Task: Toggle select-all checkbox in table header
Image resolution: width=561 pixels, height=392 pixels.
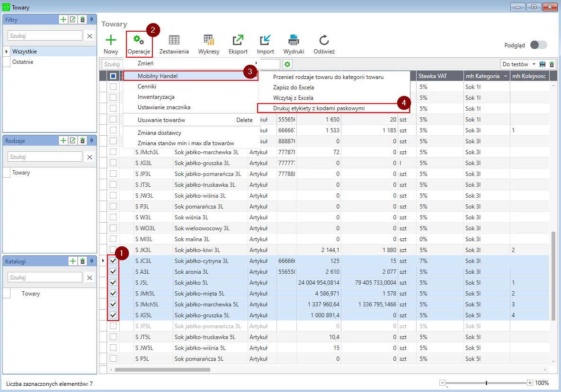Action: 113,76
